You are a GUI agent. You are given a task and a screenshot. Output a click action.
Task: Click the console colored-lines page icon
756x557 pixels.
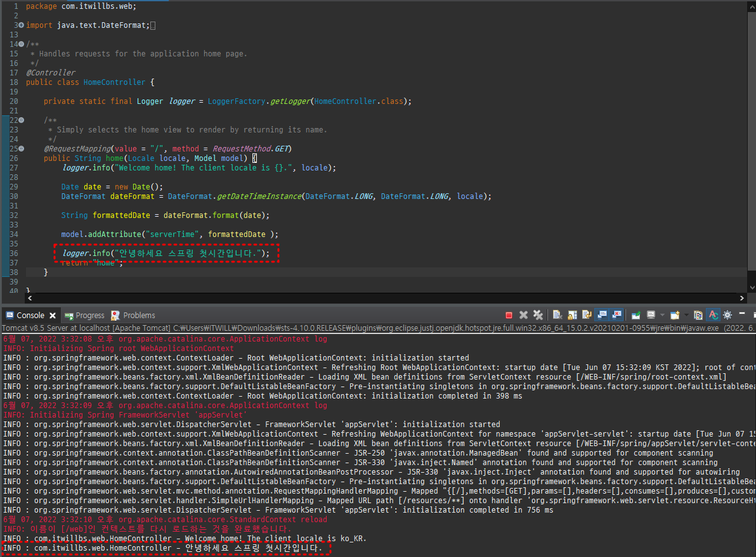click(x=698, y=315)
